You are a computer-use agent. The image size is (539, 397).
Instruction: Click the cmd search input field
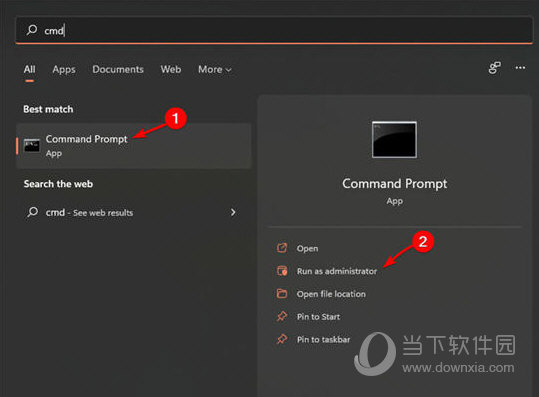pyautogui.click(x=274, y=30)
